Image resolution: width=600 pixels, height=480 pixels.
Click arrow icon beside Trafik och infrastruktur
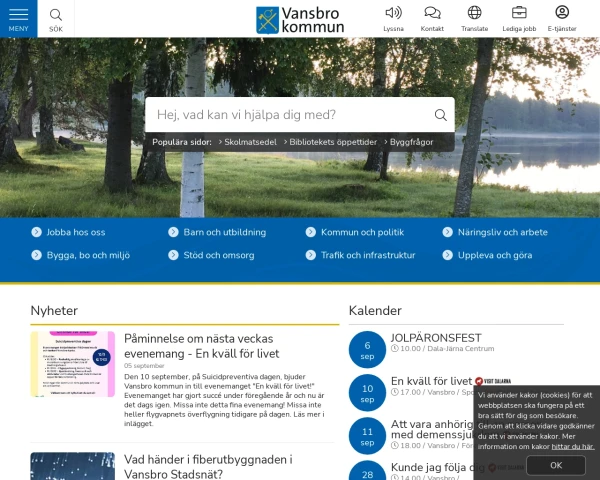click(311, 255)
